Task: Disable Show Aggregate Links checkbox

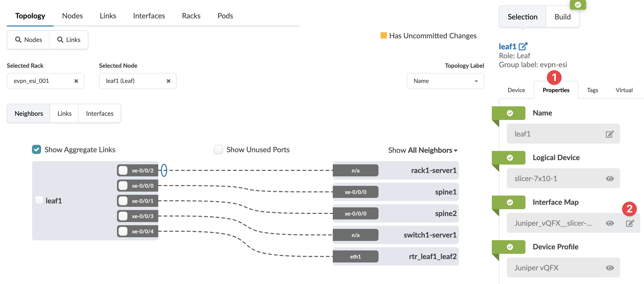Action: click(x=37, y=150)
